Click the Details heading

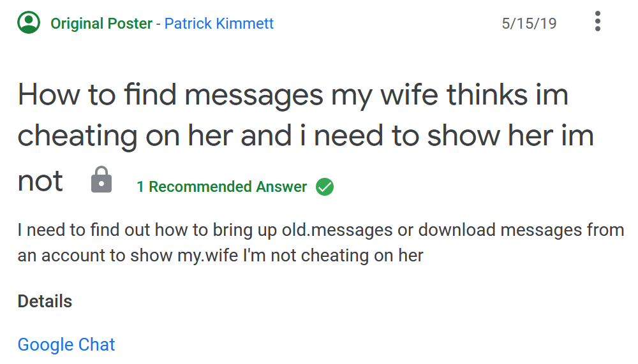pyautogui.click(x=45, y=302)
